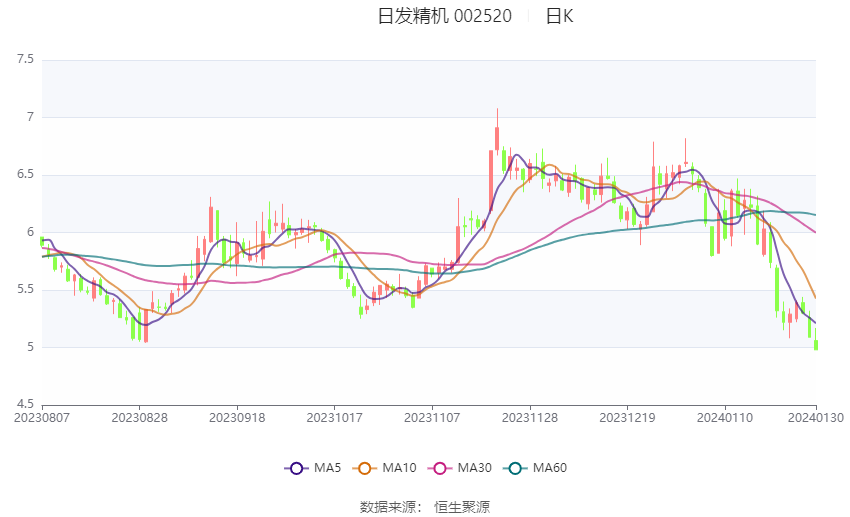Click x-axis date label 20231107

(x=432, y=418)
